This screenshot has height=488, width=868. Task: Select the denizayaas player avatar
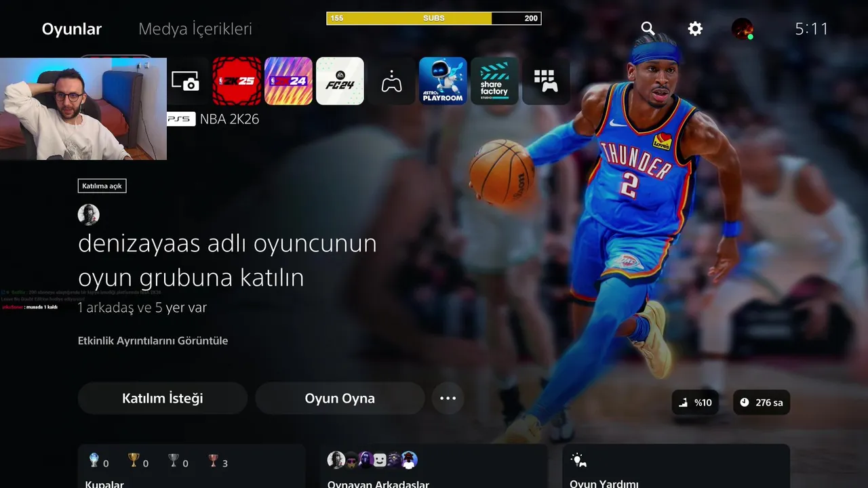pos(89,214)
